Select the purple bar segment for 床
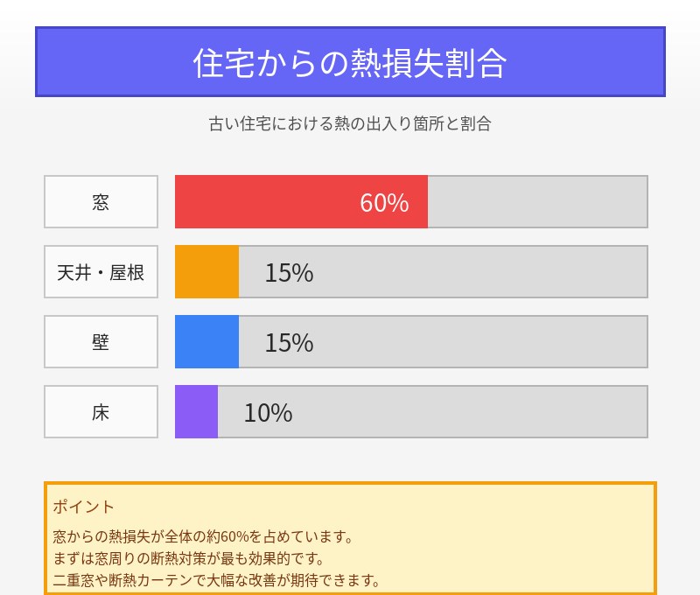 tap(196, 412)
